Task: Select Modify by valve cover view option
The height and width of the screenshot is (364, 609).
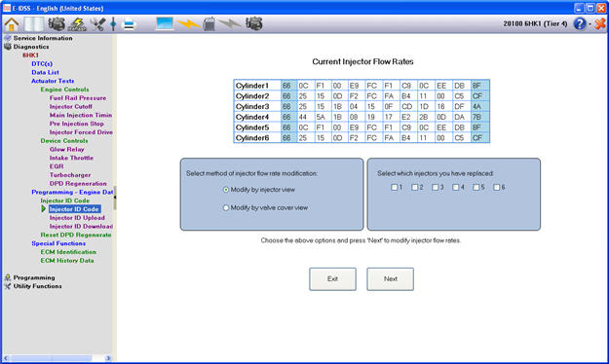Action: [226, 207]
